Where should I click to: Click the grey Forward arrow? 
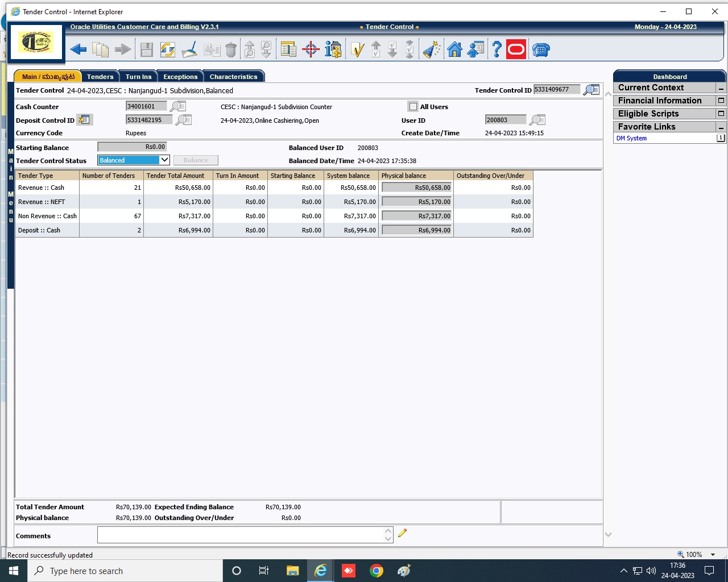coord(123,50)
